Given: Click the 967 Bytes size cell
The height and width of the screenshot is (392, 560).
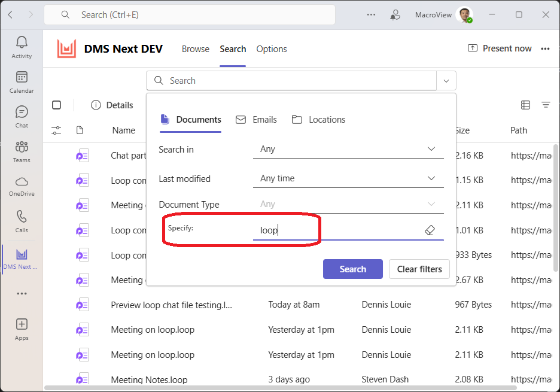Looking at the screenshot, I should click(473, 305).
